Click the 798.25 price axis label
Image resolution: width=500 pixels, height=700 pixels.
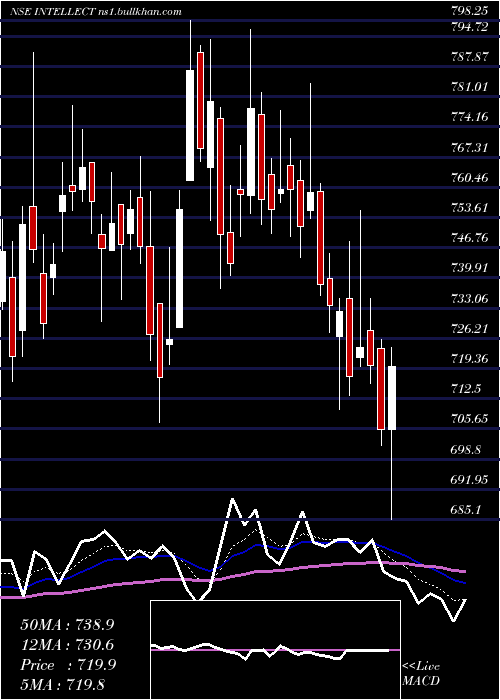point(467,11)
